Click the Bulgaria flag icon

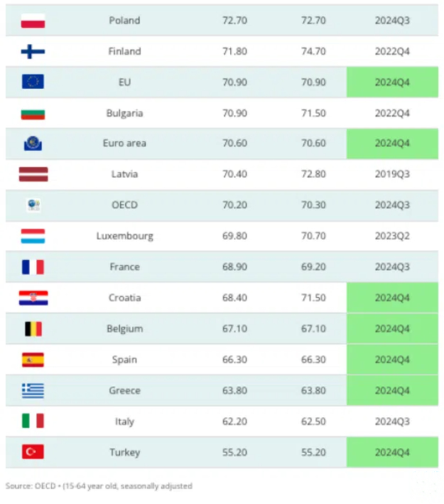pyautogui.click(x=33, y=113)
